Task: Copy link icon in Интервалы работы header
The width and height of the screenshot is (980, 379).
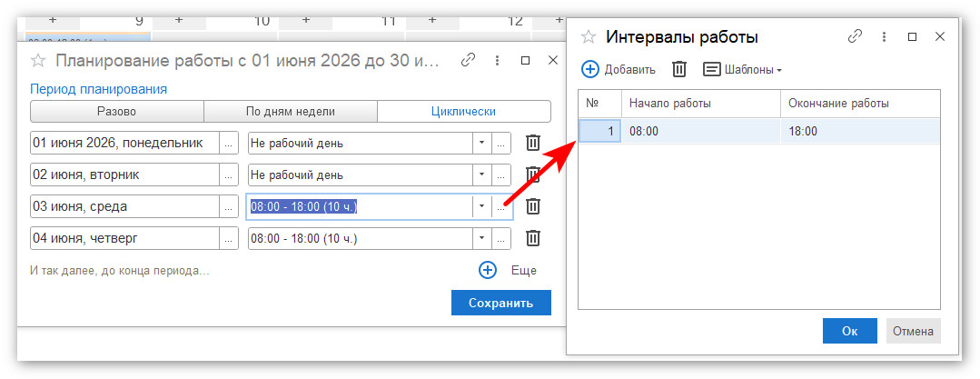Action: 855,37
